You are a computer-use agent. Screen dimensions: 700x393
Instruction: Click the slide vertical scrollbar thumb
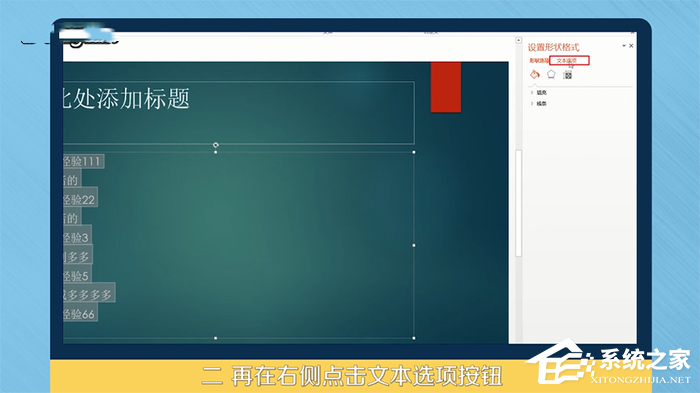tap(518, 203)
